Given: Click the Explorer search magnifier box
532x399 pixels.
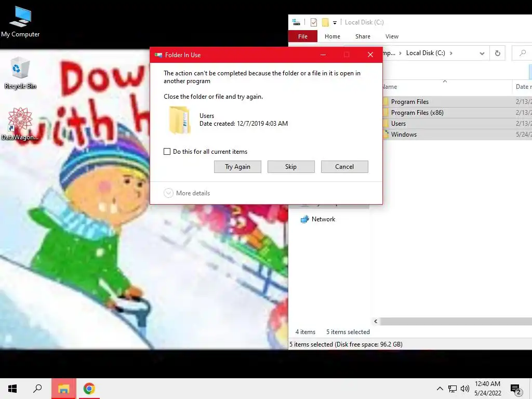Looking at the screenshot, I should (522, 53).
